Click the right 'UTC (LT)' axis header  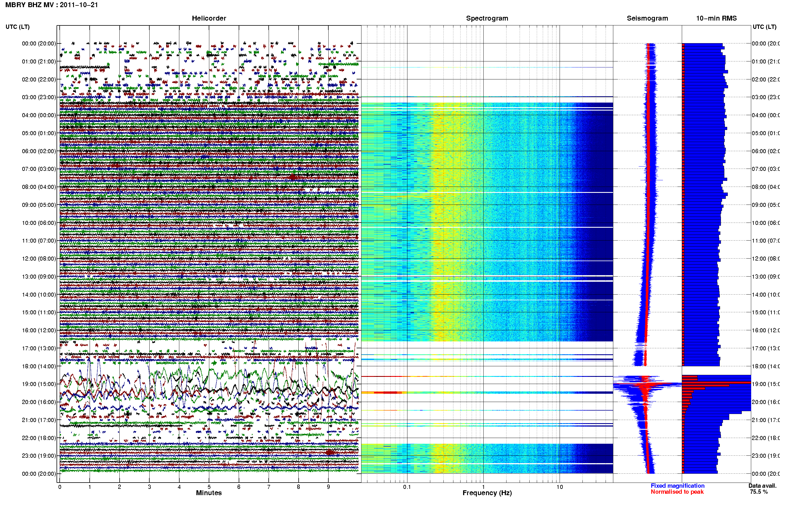pos(764,27)
